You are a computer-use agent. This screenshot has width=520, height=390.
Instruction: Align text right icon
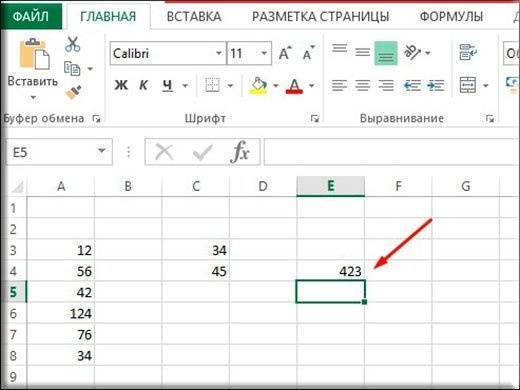coord(386,85)
